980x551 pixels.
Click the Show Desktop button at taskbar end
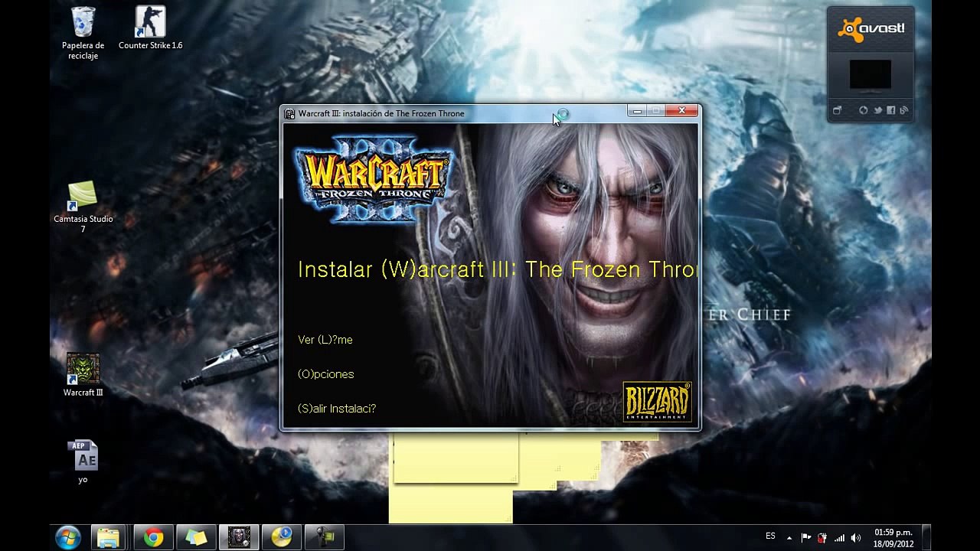point(926,537)
